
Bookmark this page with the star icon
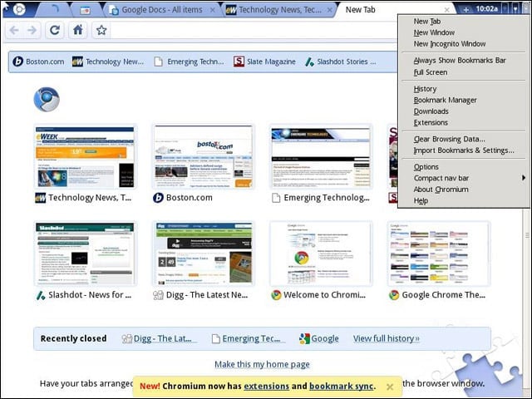pos(101,31)
